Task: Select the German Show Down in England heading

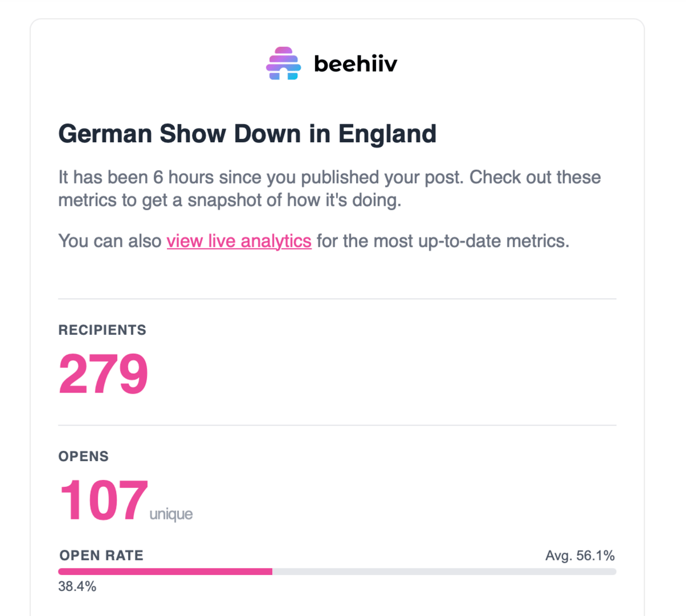Action: tap(248, 134)
